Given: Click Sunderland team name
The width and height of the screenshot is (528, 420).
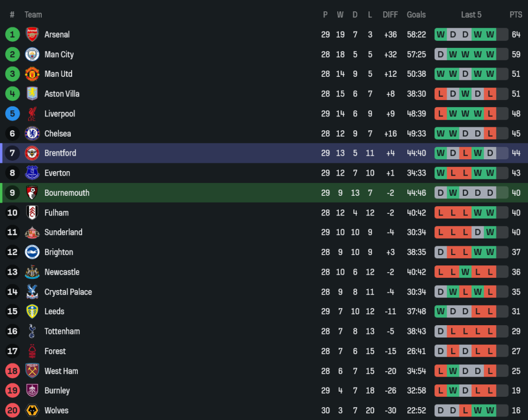Looking at the screenshot, I should pos(63,232).
